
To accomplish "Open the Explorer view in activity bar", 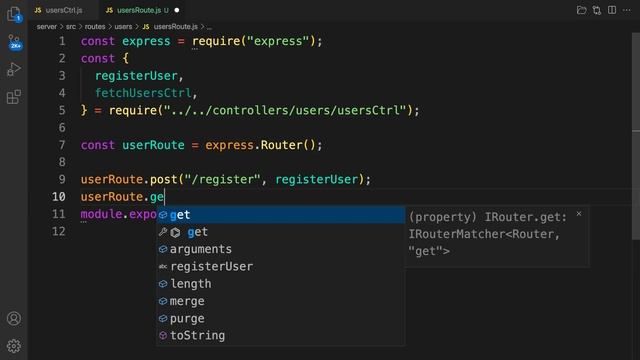I will (14, 14).
